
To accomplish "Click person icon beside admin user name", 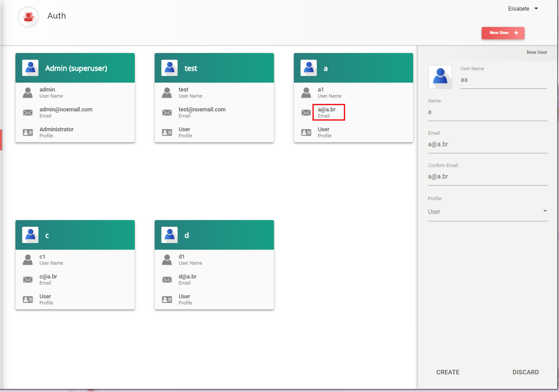I will point(28,92).
